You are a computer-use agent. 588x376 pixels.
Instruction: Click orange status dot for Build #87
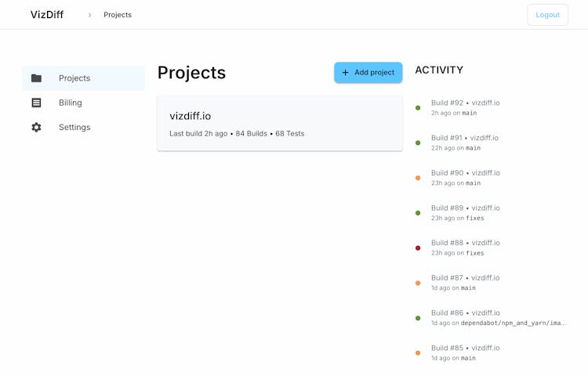[418, 283]
